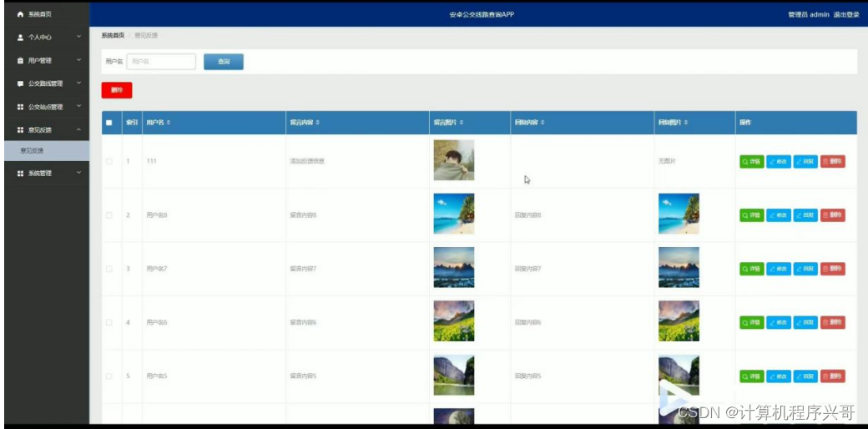868x429 pixels.
Task: Click the home icon beside 系统首页 in sidebar
Action: [x=21, y=14]
